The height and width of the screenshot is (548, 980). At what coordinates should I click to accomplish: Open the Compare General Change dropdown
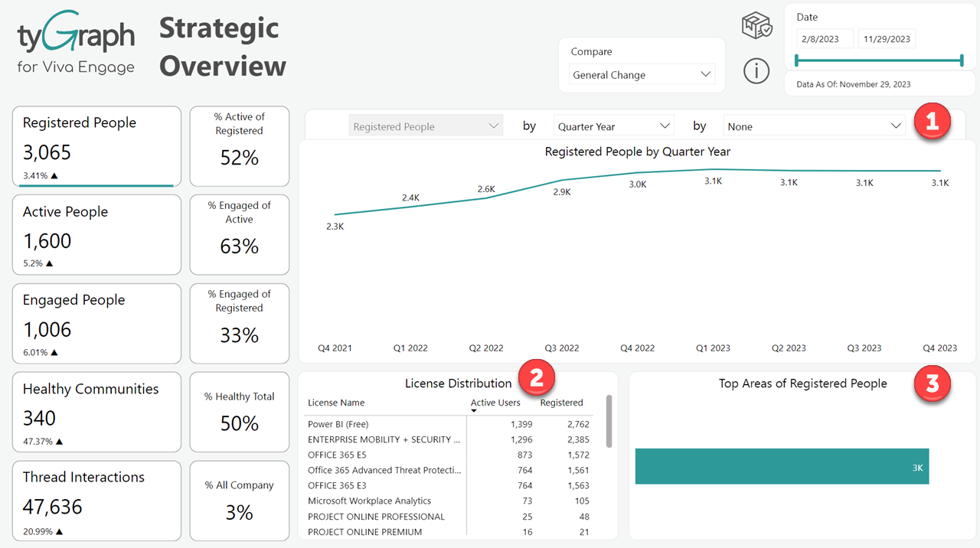pyautogui.click(x=642, y=75)
